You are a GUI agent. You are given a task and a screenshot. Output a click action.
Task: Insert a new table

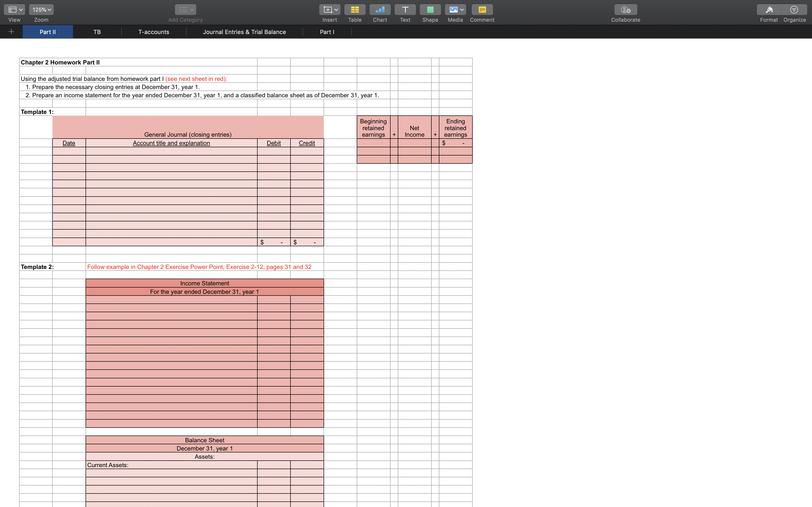point(355,10)
